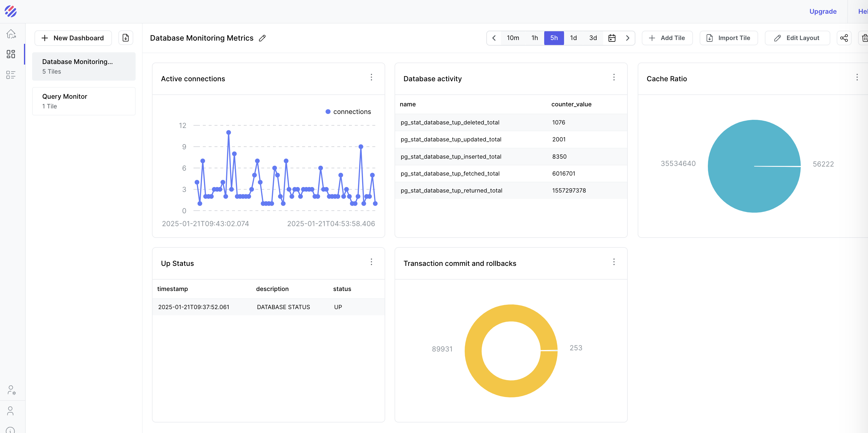This screenshot has height=433, width=868.
Task: Click the list view icon in sidebar
Action: 11,75
